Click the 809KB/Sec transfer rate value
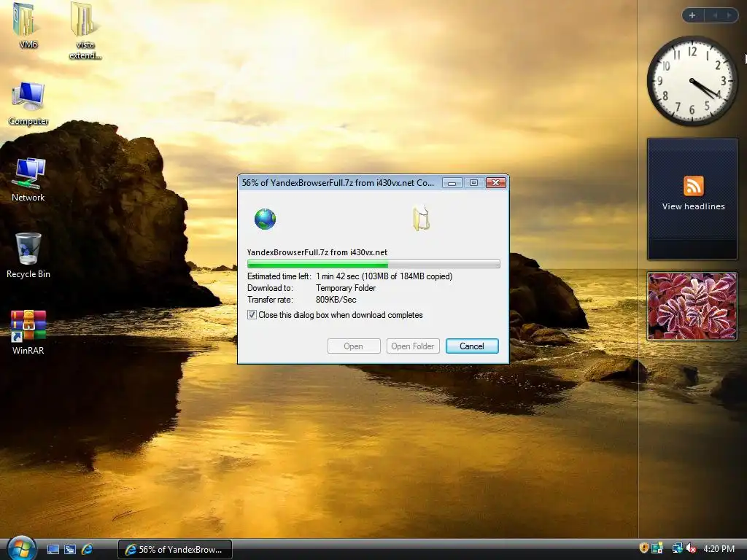 click(336, 300)
